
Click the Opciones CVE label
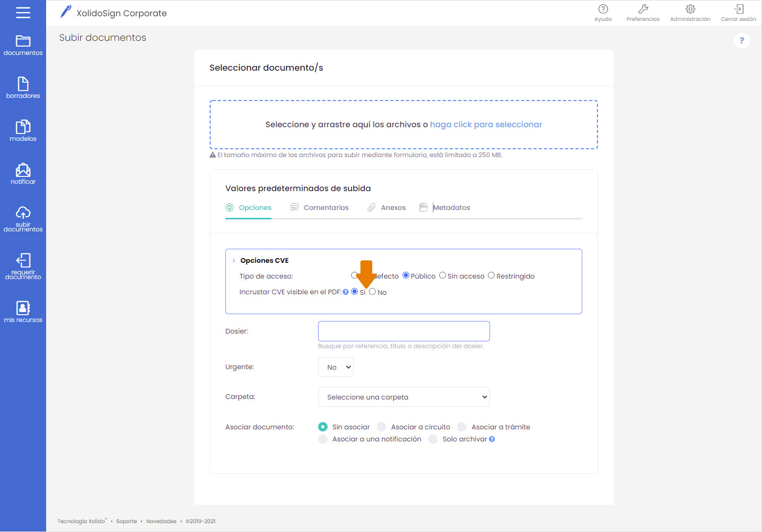(265, 261)
